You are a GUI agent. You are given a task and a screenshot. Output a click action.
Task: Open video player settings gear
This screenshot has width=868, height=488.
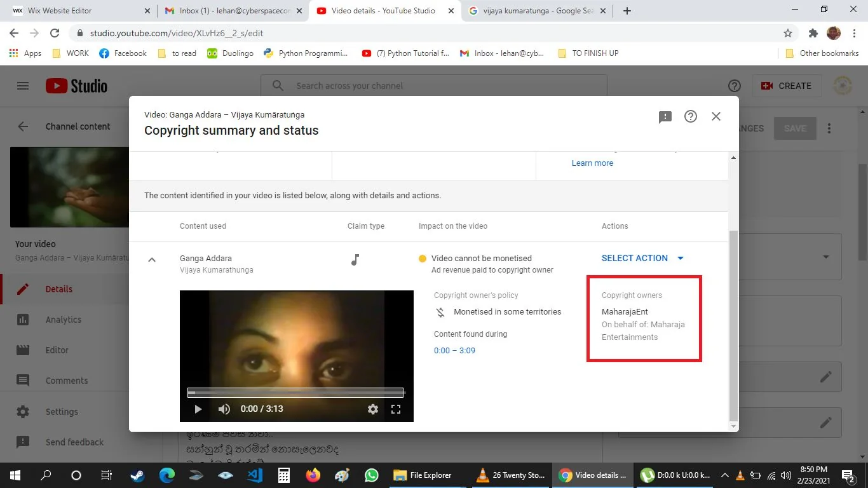[x=373, y=409]
